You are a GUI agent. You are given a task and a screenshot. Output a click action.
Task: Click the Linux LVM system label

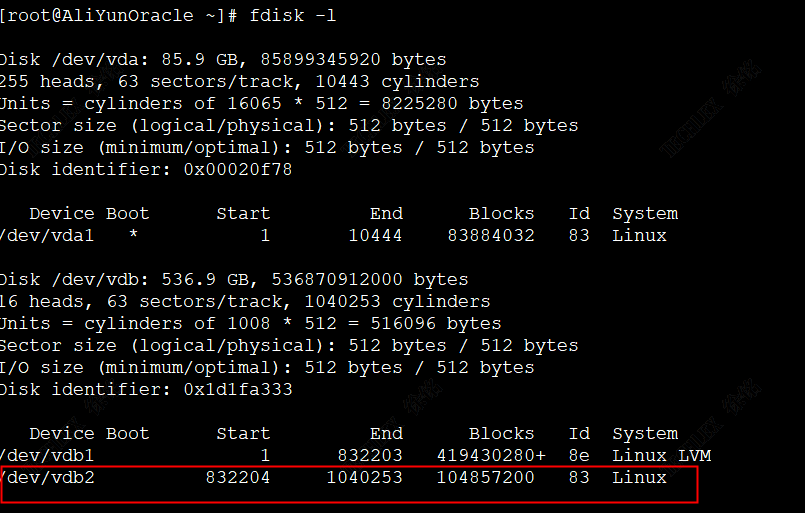(658, 456)
